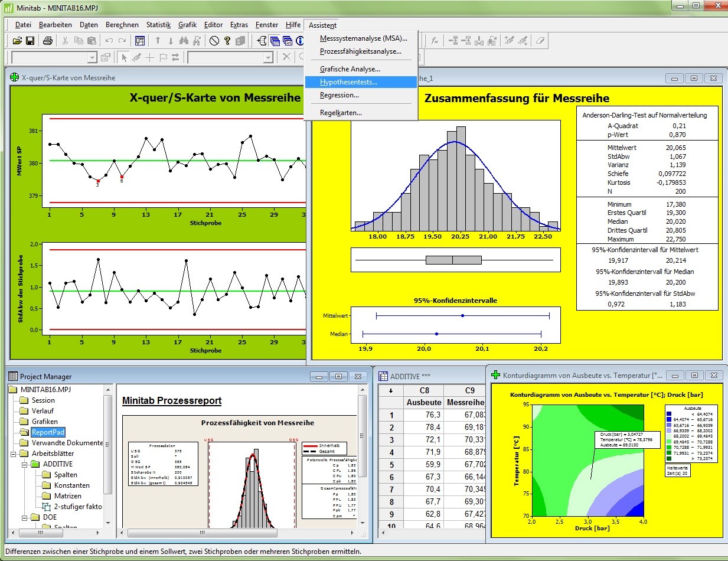This screenshot has width=728, height=561.
Task: Click column header C8 in ADDITIVE worksheet
Action: pyautogui.click(x=424, y=390)
